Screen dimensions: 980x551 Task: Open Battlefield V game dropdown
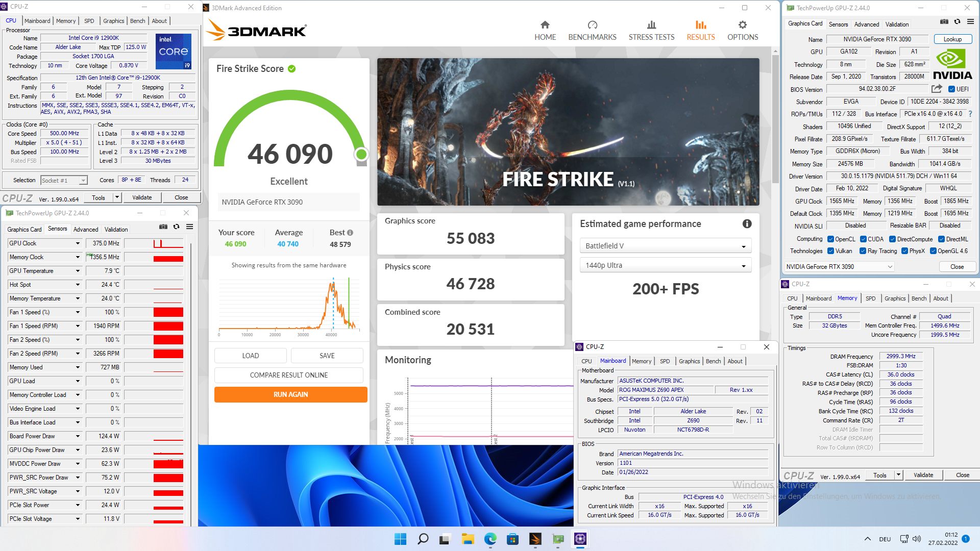point(666,246)
